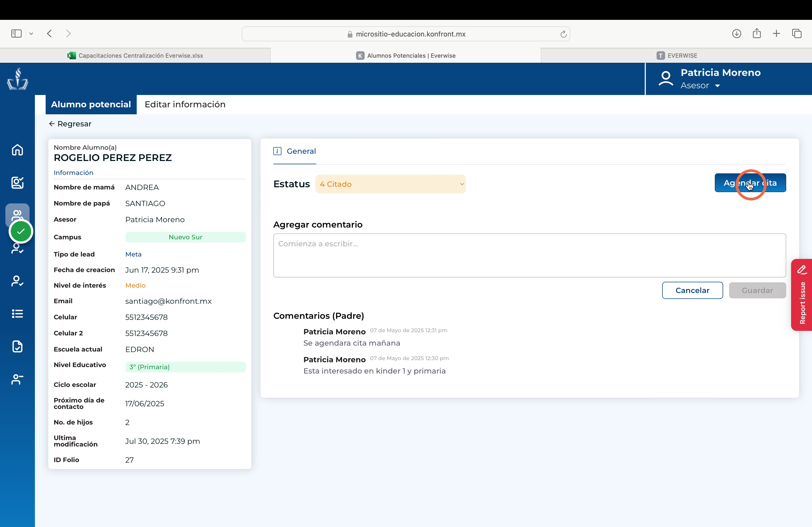The image size is (812, 527).
Task: Click comment 'Esta interesado en kinder 1 y primaria'
Action: pyautogui.click(x=375, y=371)
